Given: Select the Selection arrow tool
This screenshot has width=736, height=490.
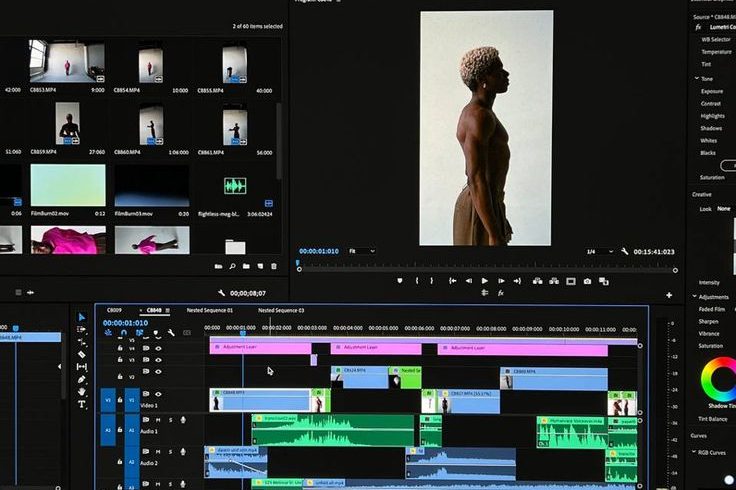Looking at the screenshot, I should tap(81, 317).
